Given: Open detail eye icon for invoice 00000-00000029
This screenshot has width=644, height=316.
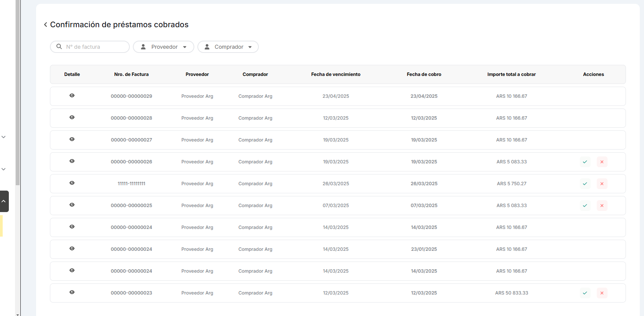Looking at the screenshot, I should point(72,95).
